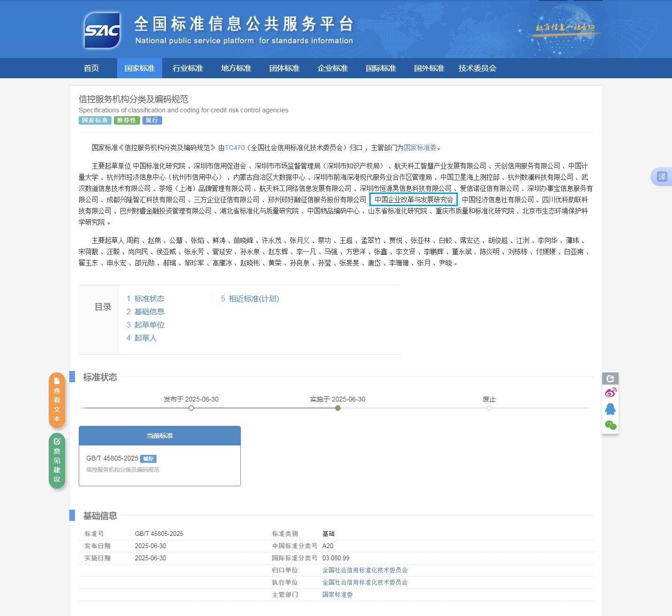Click the share arrow icon
This screenshot has width=672, height=616.
click(x=610, y=379)
